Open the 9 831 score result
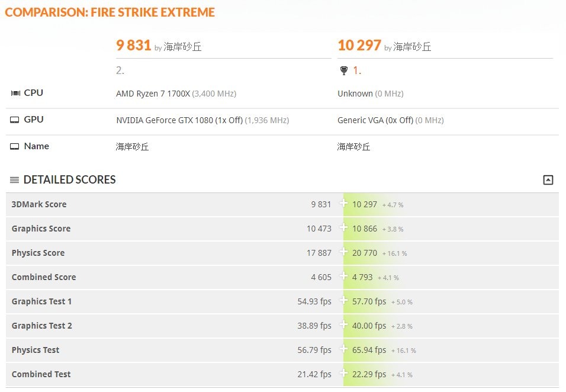 tap(134, 45)
